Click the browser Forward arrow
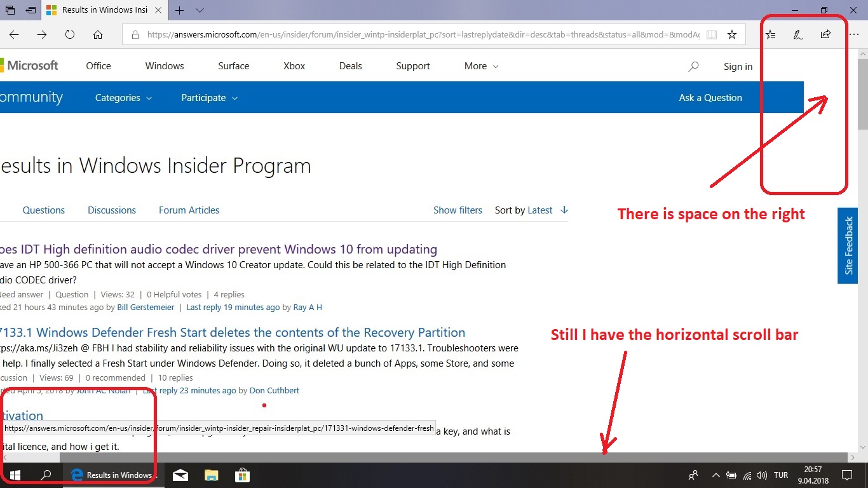 click(42, 35)
